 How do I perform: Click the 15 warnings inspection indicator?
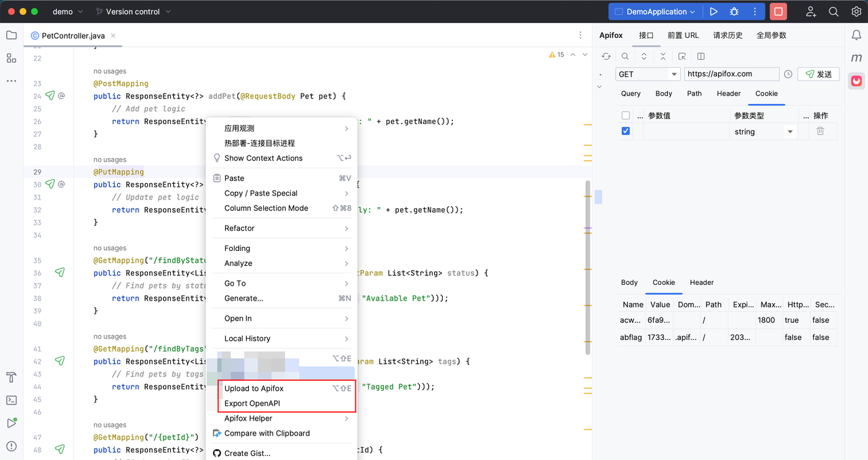point(556,55)
